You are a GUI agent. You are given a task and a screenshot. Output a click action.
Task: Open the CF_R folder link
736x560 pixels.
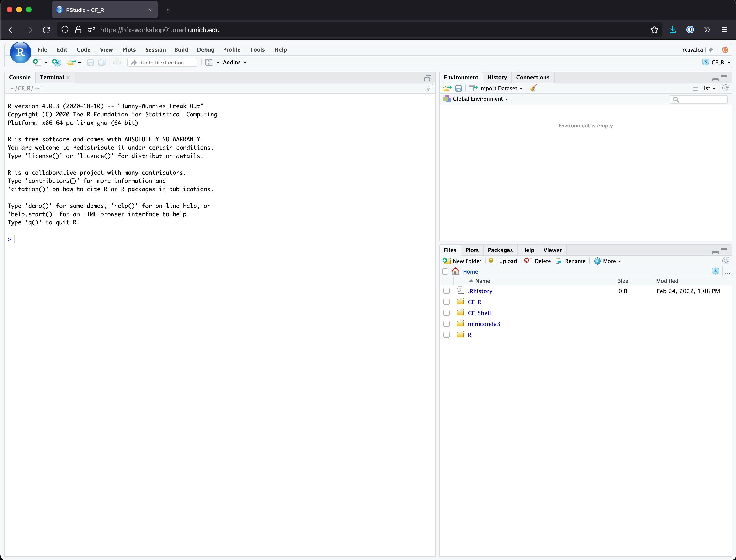[x=475, y=302]
